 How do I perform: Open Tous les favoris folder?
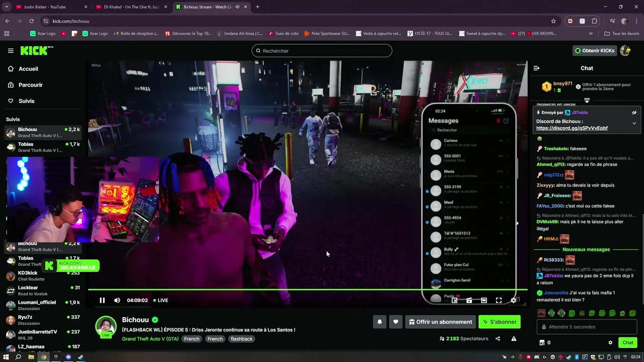click(622, 34)
